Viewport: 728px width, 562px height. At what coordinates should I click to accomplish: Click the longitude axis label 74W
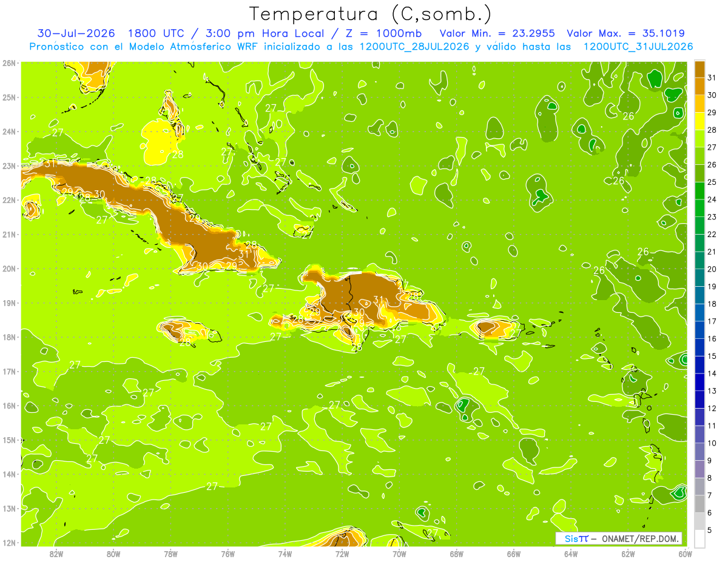(x=285, y=554)
